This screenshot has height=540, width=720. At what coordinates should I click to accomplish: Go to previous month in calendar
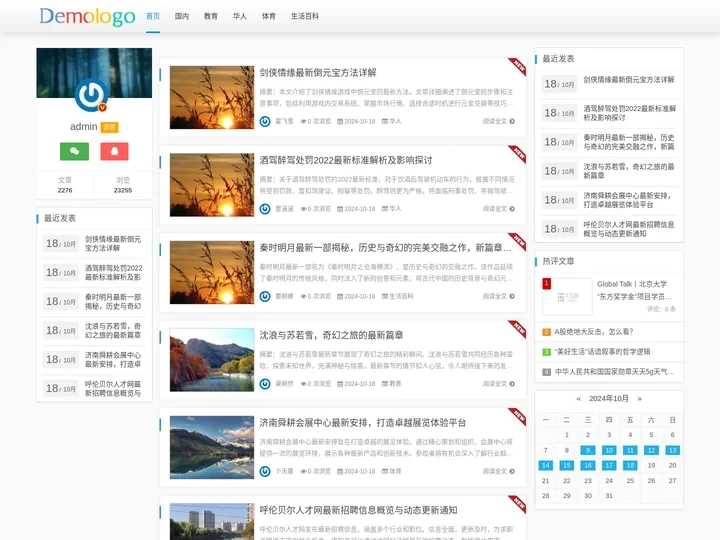(578, 398)
